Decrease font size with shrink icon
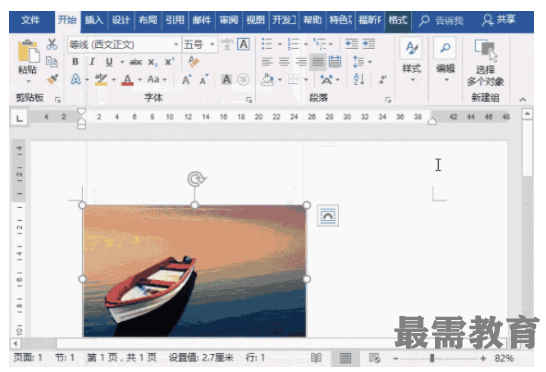546x372 pixels. coord(204,80)
